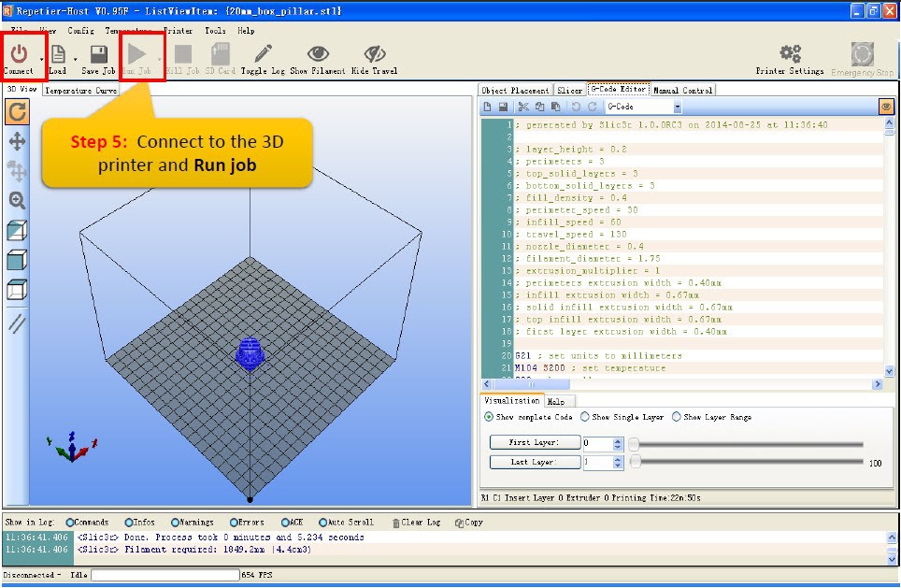Select the zoom magnifier tool

17,200
